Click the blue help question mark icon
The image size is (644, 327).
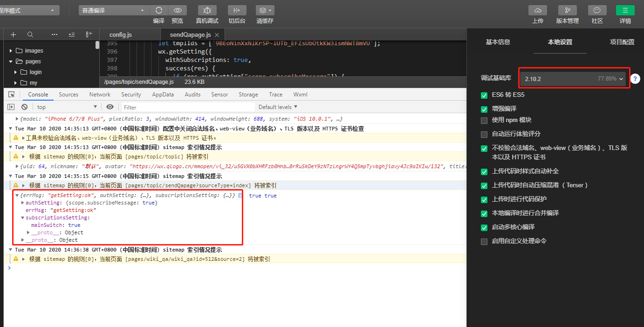pyautogui.click(x=636, y=79)
